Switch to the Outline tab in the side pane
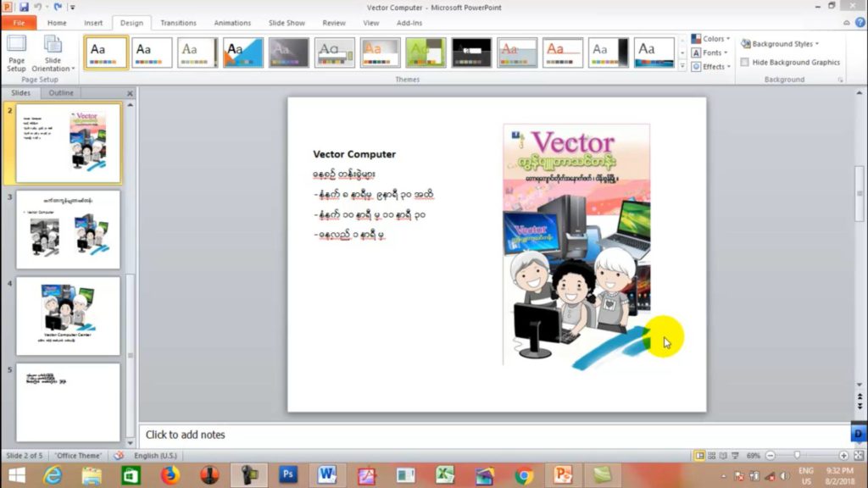Viewport: 868px width, 488px height. click(61, 93)
